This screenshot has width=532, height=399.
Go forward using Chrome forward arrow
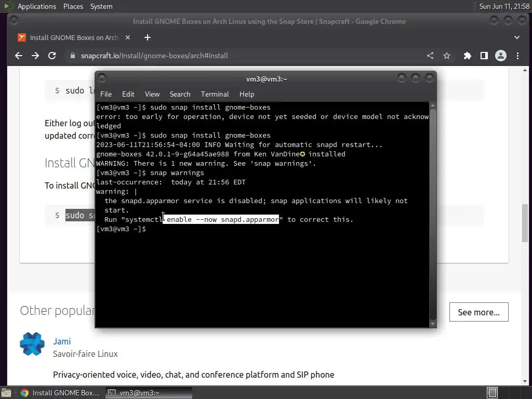coord(35,56)
